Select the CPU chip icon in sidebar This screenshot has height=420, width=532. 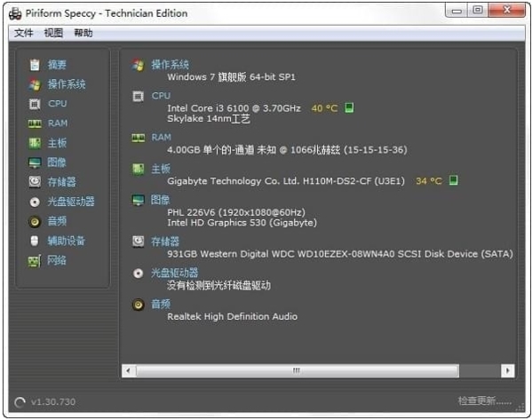35,104
